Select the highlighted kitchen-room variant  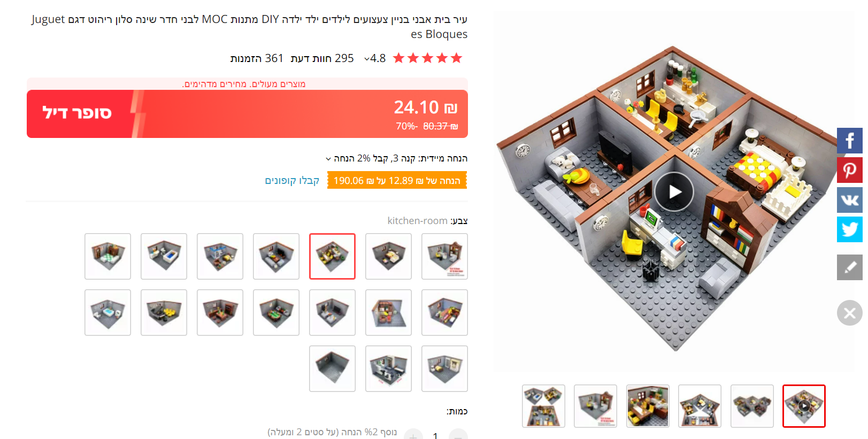[332, 256]
